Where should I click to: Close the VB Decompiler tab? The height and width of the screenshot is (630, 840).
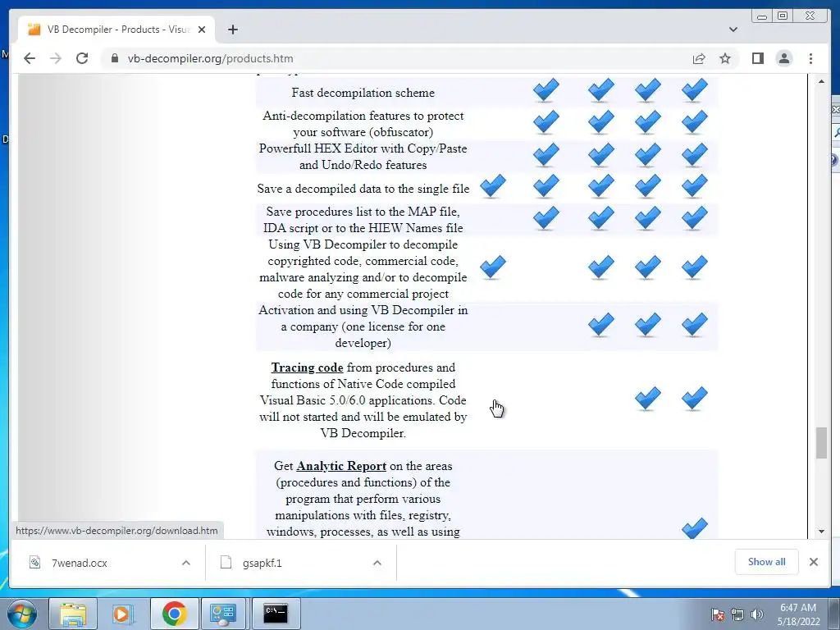pyautogui.click(x=202, y=30)
